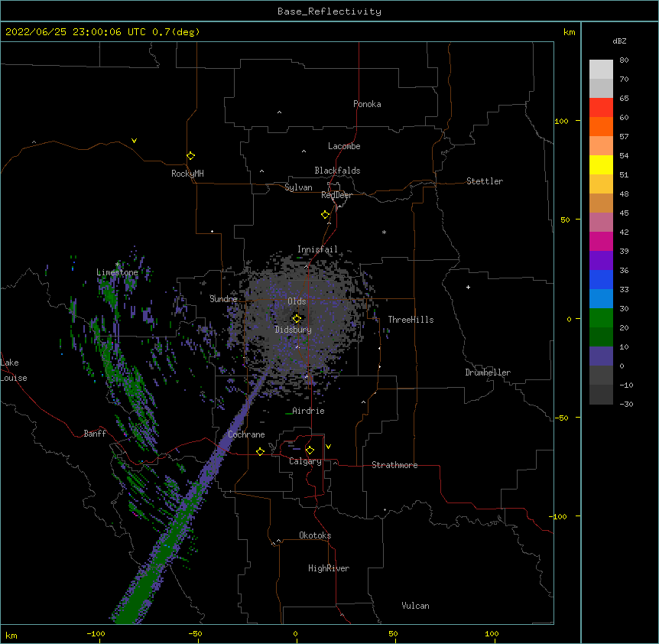This screenshot has height=644, width=659.
Task: Click the Base_Reflectivity title bar
Action: tap(329, 11)
